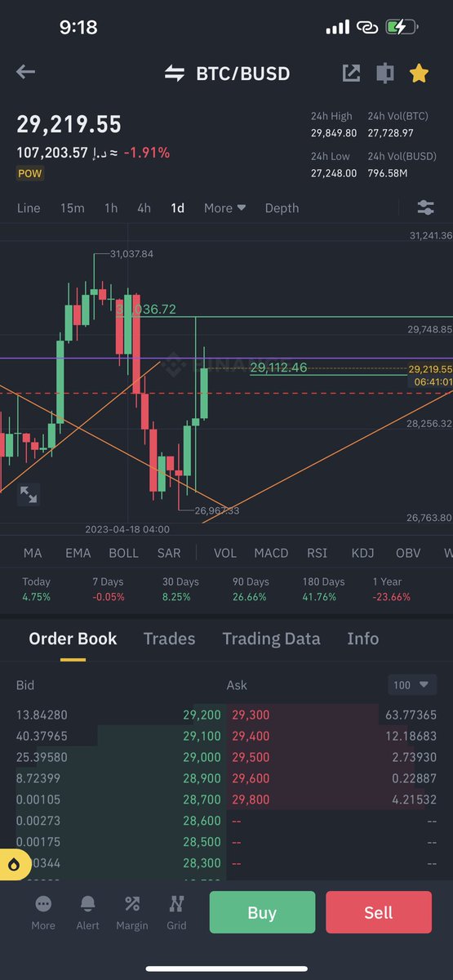
Task: Toggle the KDJ indicator
Action: click(362, 553)
